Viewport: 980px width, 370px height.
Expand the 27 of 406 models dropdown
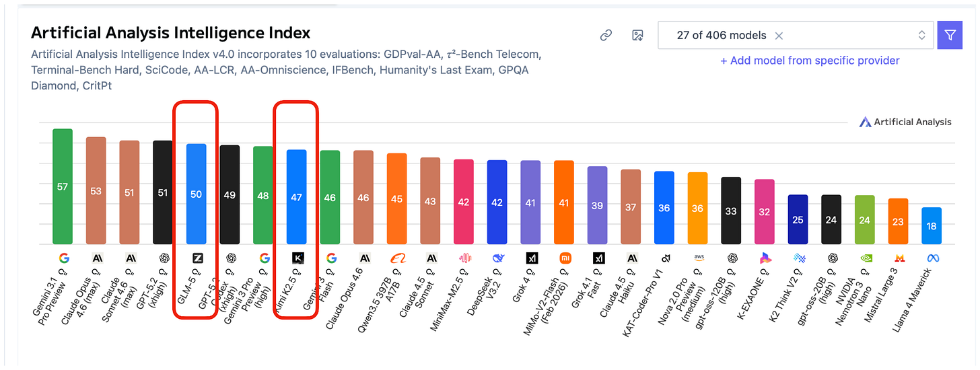click(796, 36)
